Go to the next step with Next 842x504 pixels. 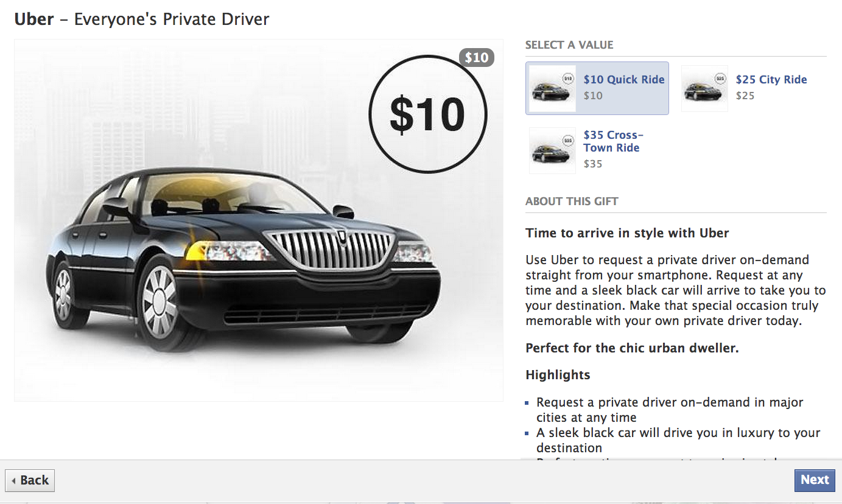[x=815, y=480]
